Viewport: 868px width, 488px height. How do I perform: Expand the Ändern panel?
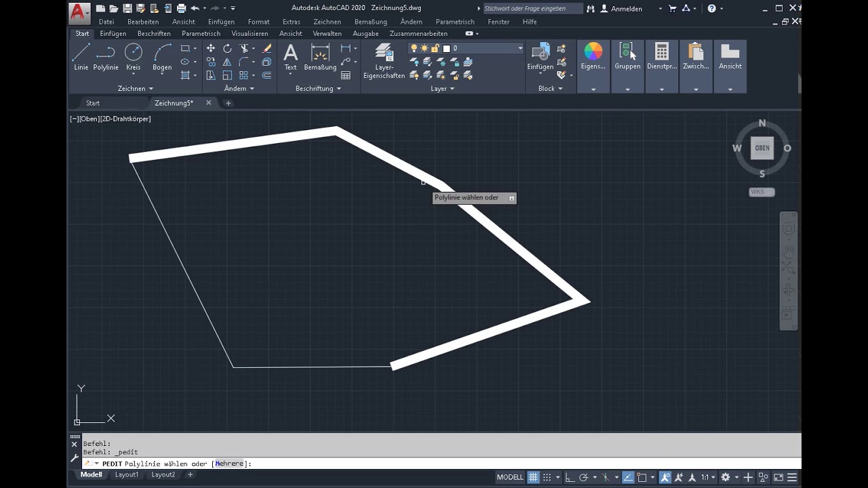[x=239, y=88]
